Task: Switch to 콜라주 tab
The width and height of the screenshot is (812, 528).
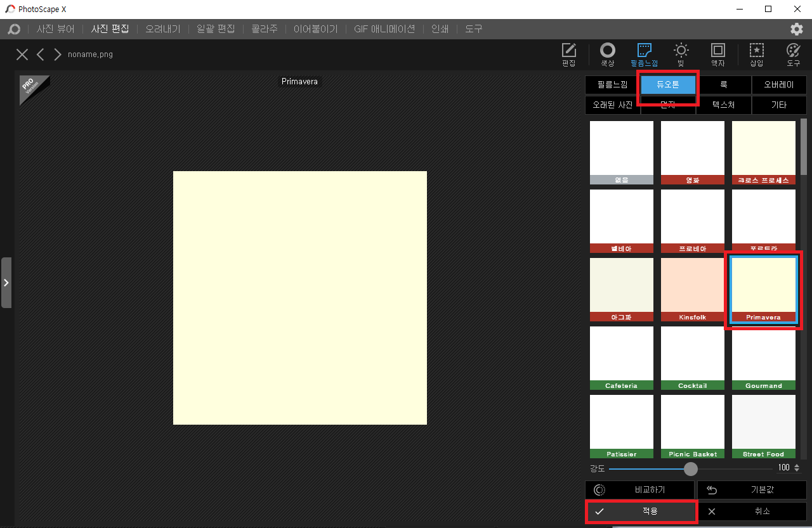Action: point(264,29)
